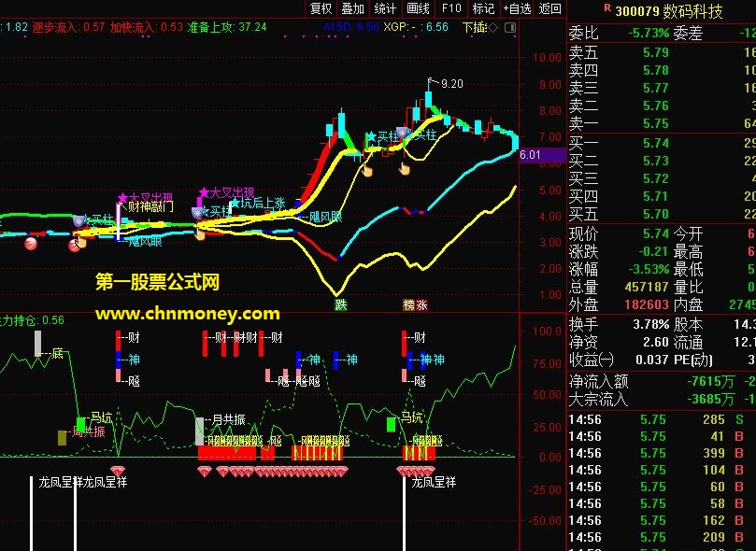Click the diamond marker after 下插
The image size is (756, 551).
click(x=492, y=28)
